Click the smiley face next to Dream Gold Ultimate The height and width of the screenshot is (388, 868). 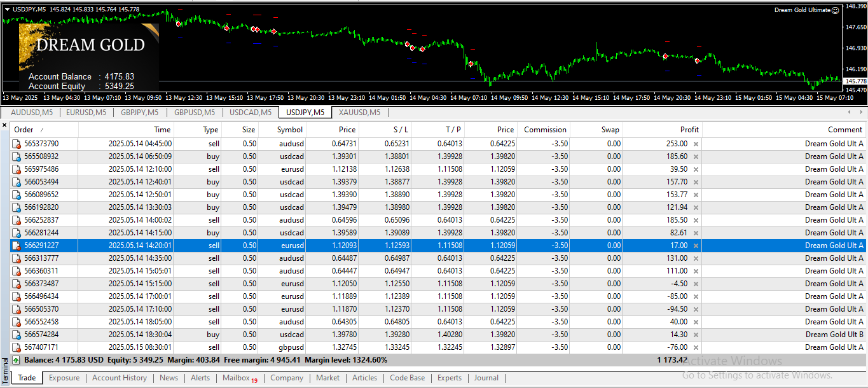(836, 10)
